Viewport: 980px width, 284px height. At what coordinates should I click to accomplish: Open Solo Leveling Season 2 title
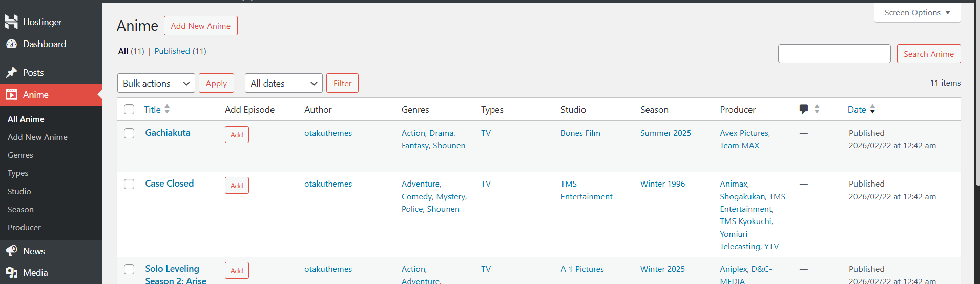point(176,275)
